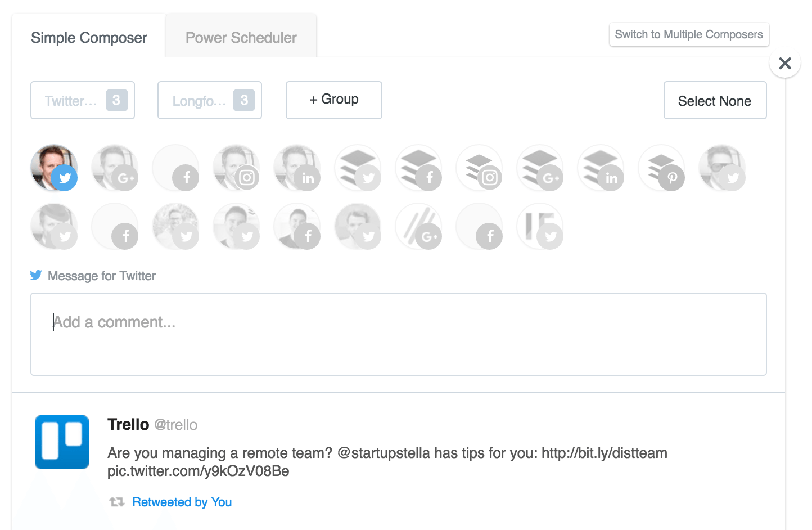The image size is (812, 530).
Task: Click Select None button
Action: pyautogui.click(x=715, y=100)
